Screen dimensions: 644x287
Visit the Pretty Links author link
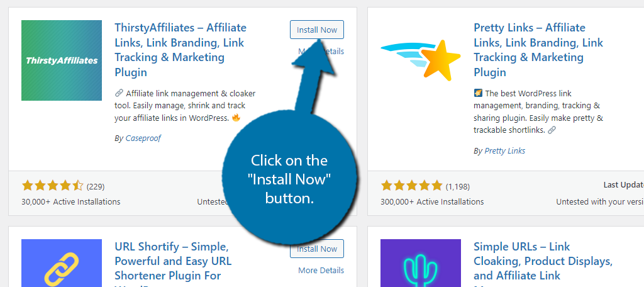point(505,151)
